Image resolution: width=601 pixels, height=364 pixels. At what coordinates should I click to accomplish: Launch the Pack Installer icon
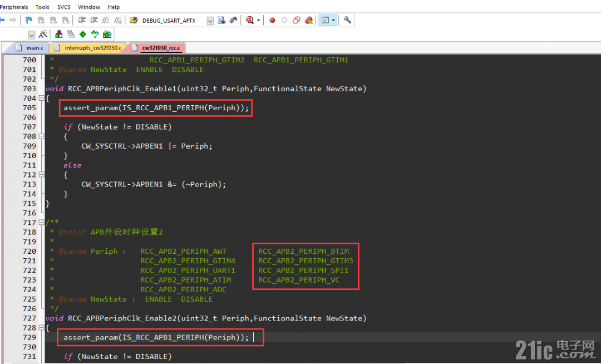click(107, 34)
